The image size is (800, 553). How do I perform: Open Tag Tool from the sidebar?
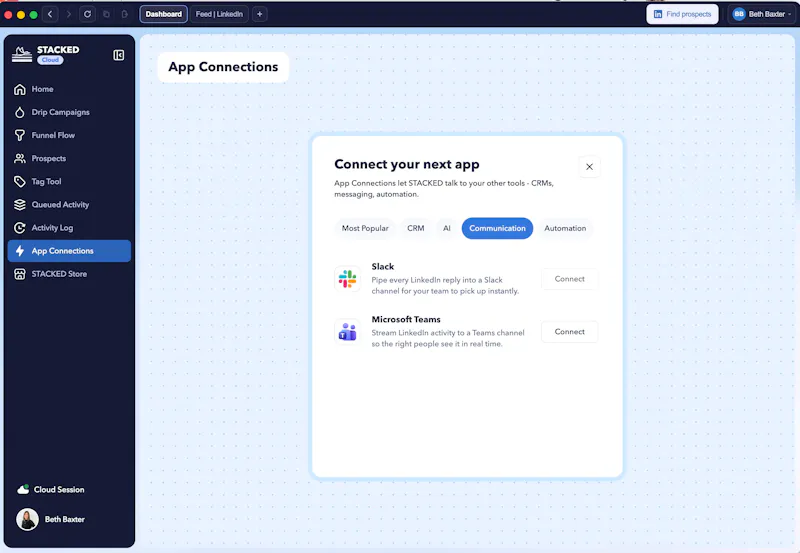pyautogui.click(x=69, y=182)
